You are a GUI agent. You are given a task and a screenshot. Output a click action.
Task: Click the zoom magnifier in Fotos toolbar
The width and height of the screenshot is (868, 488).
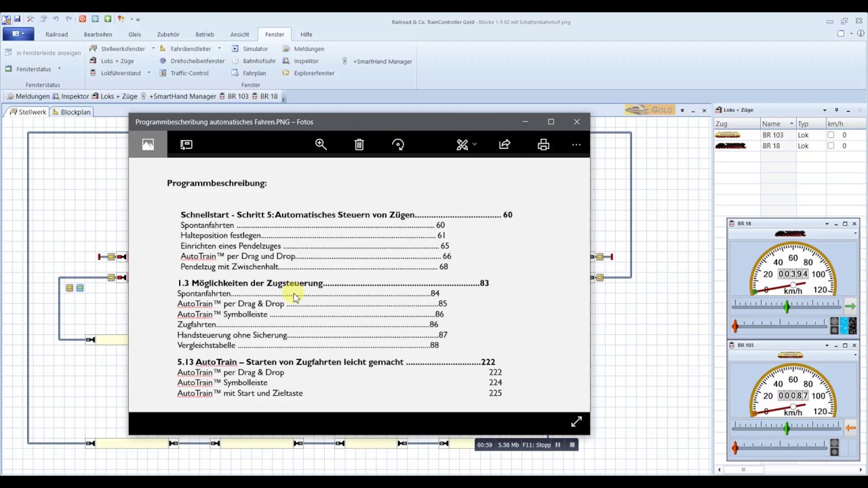point(321,144)
